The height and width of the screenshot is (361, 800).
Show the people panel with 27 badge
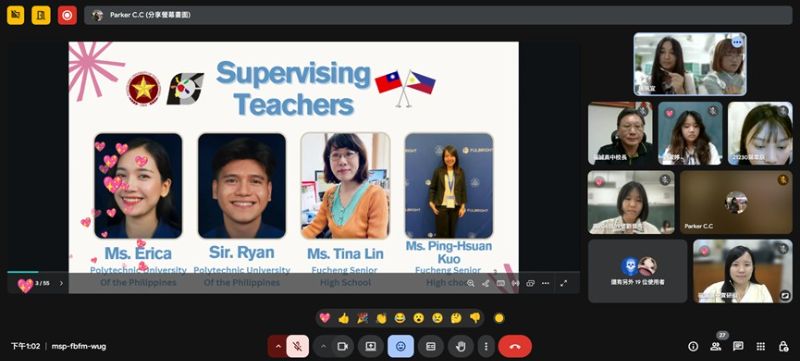[716, 346]
